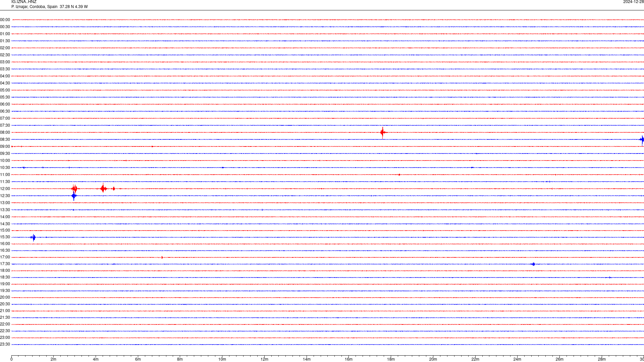
Task: Click the 4m tick on the time axis
Action: pyautogui.click(x=96, y=359)
